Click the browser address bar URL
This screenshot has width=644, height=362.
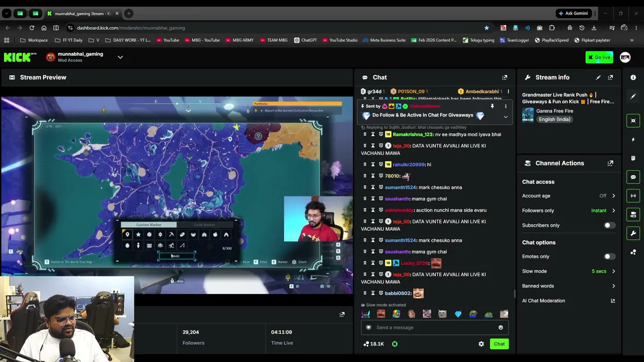131,28
